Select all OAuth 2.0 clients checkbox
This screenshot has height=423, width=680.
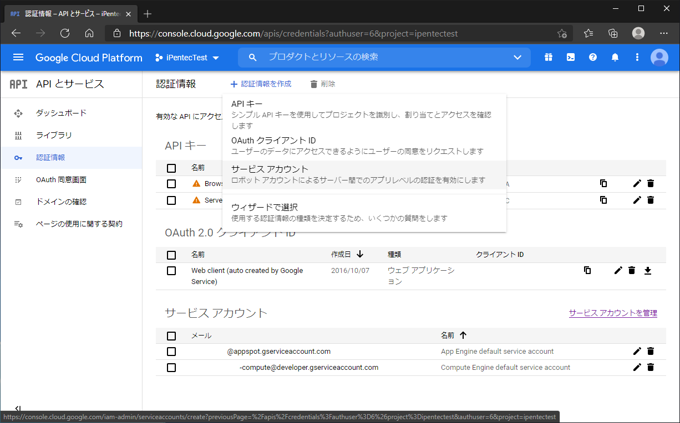[171, 255]
